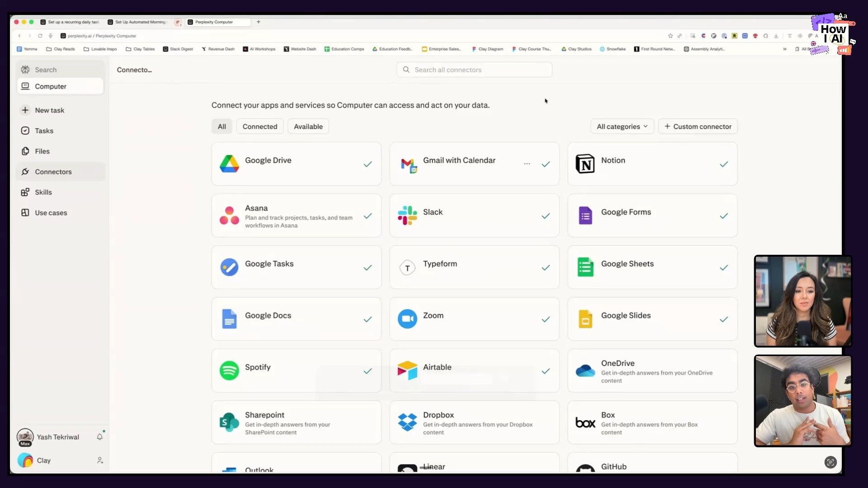This screenshot has width=868, height=488.
Task: Toggle the Notion connected checkmark
Action: pos(724,164)
